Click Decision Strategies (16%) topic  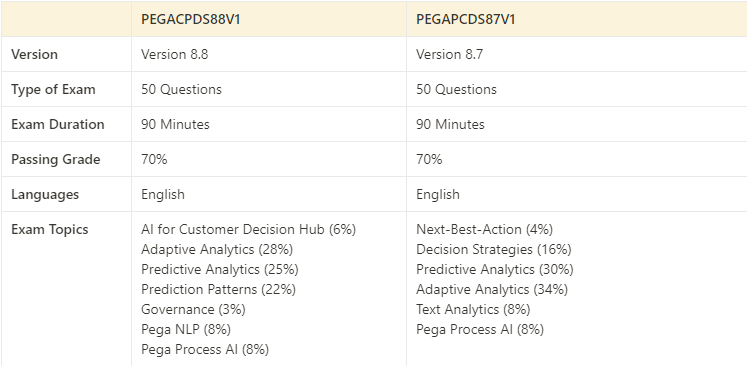tap(494, 249)
